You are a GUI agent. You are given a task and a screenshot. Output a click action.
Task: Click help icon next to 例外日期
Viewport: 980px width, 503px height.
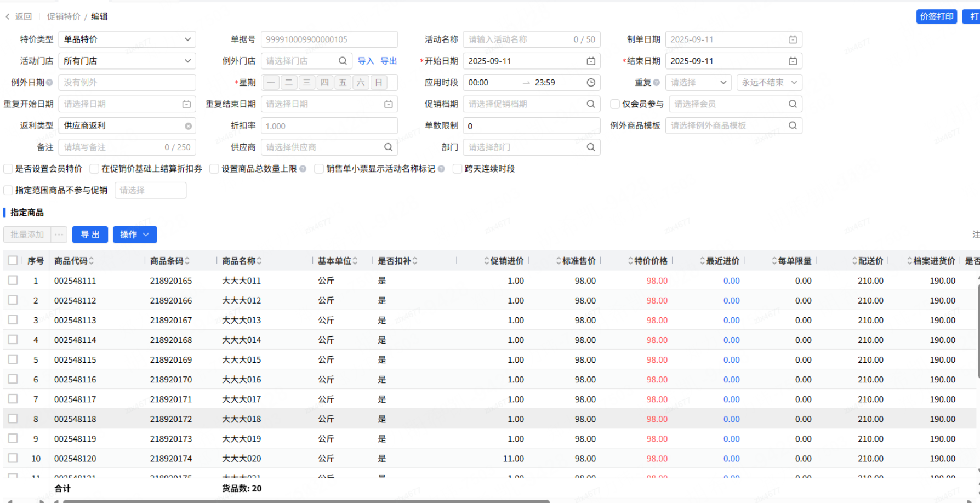point(50,83)
